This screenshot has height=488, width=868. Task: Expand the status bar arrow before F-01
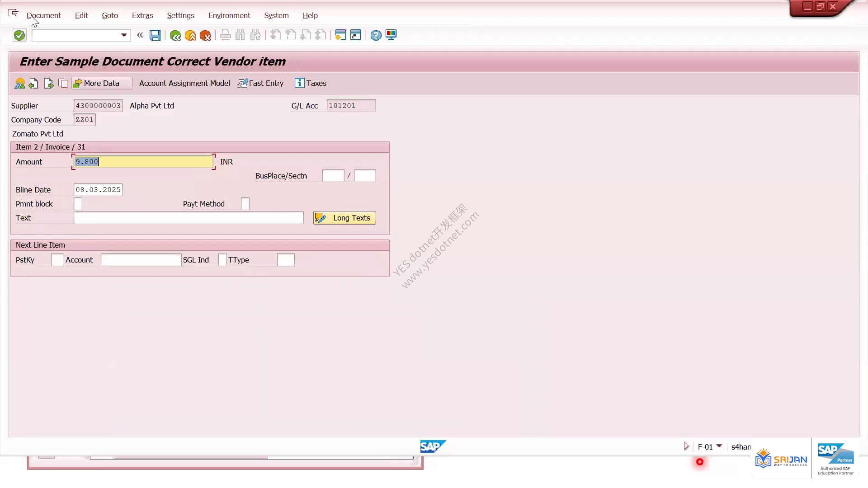coord(686,446)
